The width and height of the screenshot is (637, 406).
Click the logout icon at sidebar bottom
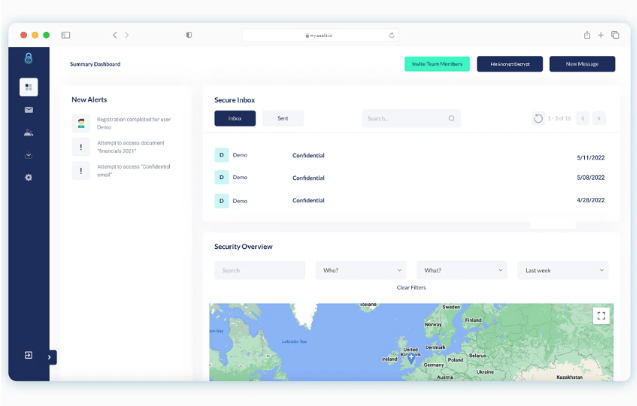[28, 355]
